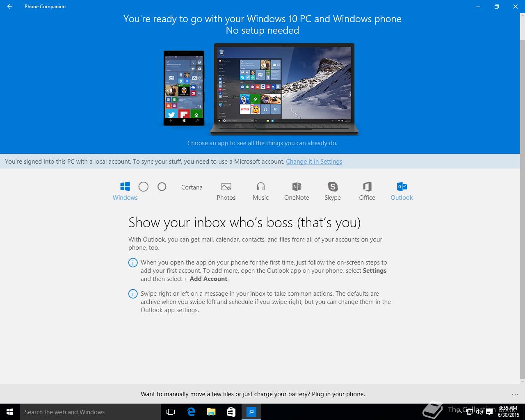This screenshot has width=525, height=420.
Task: Select the Outlook app section
Action: point(402,191)
